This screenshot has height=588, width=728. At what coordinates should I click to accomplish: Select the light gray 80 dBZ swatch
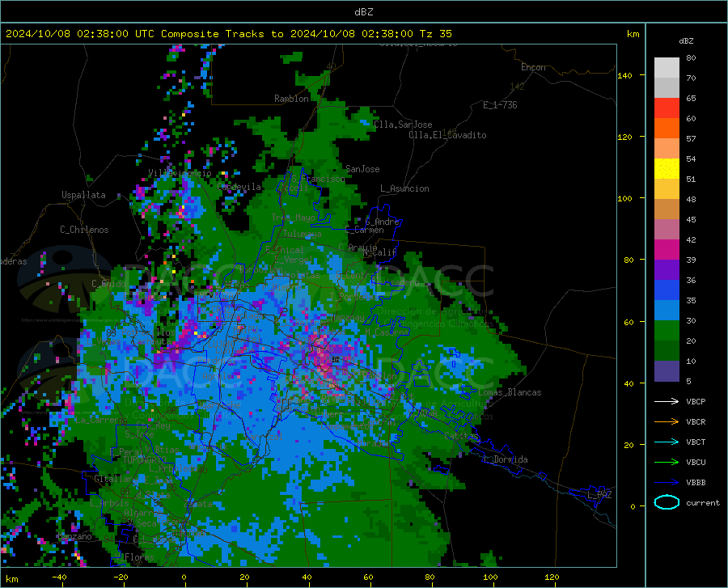pyautogui.click(x=667, y=68)
